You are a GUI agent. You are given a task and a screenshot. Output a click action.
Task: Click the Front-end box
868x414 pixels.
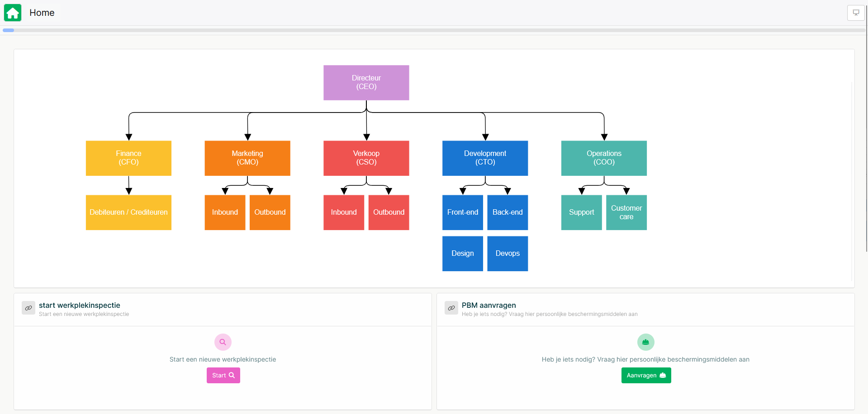(x=462, y=212)
